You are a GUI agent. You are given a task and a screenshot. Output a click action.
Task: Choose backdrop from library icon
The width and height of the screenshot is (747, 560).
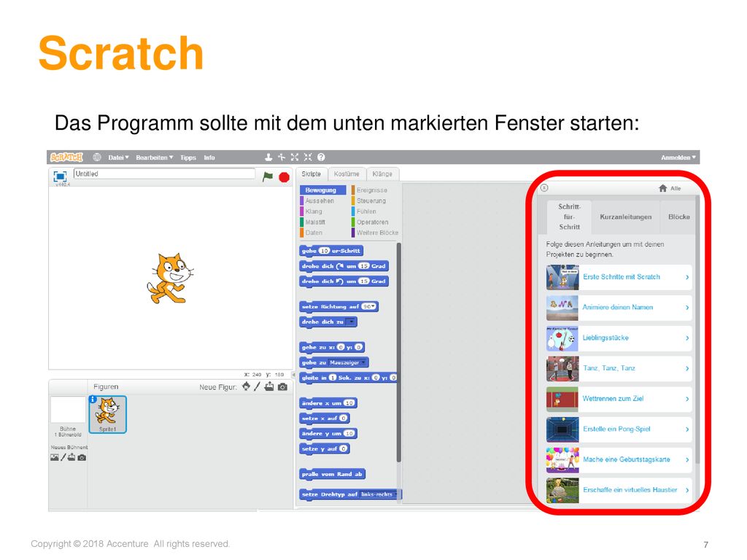coord(55,458)
